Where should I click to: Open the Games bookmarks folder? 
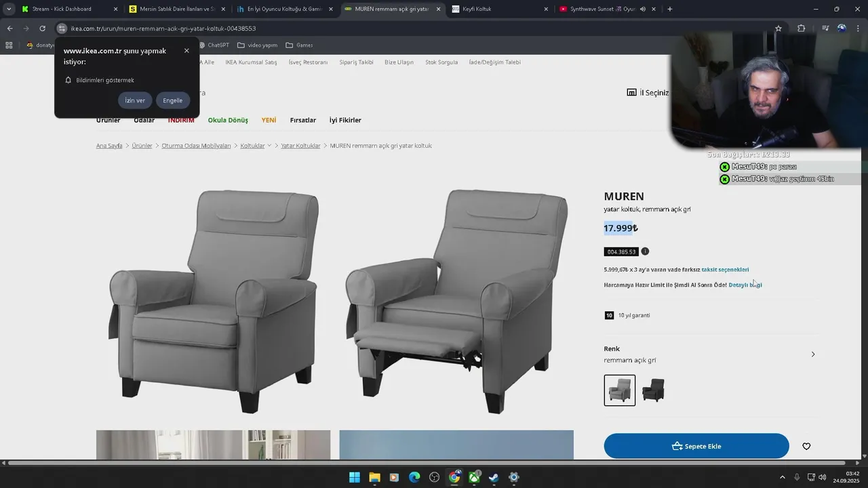coord(299,45)
